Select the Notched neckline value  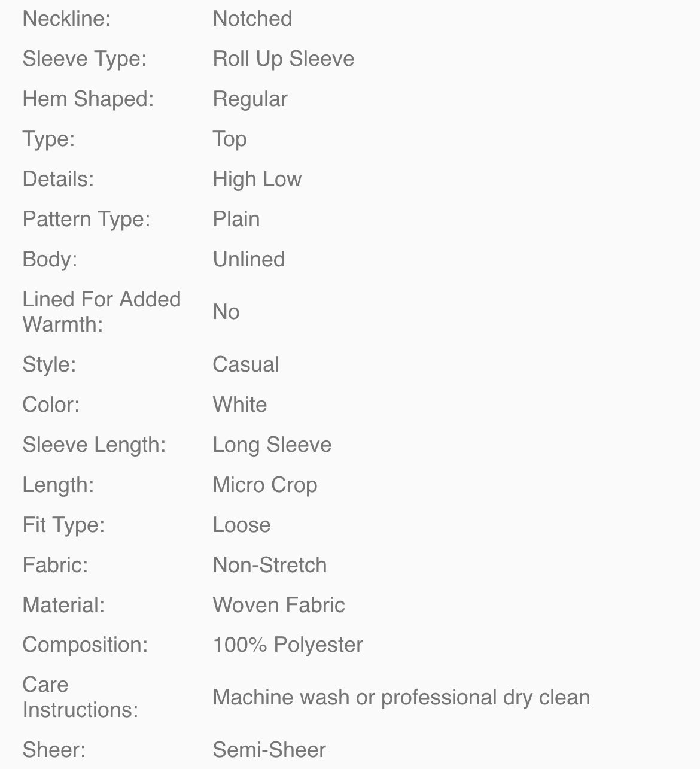pos(252,19)
